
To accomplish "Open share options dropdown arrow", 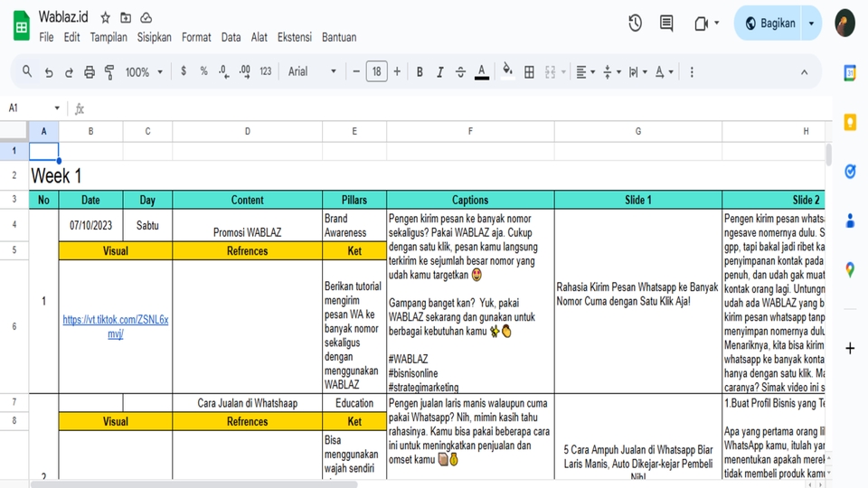I will coord(812,23).
